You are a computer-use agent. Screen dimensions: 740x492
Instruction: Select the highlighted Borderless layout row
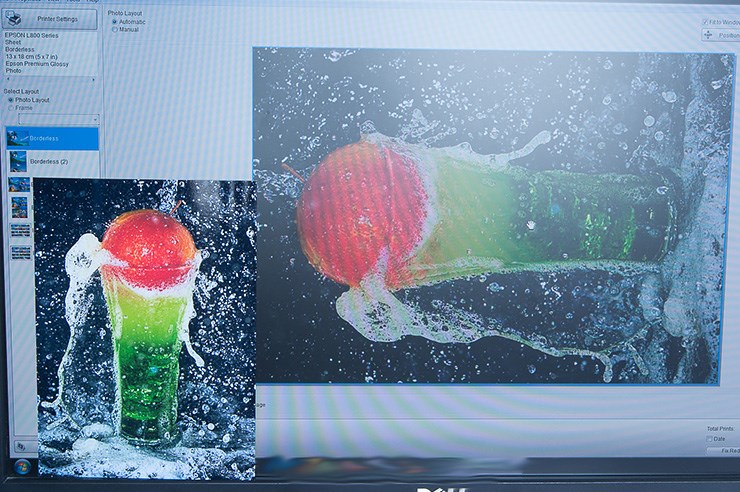pyautogui.click(x=52, y=139)
